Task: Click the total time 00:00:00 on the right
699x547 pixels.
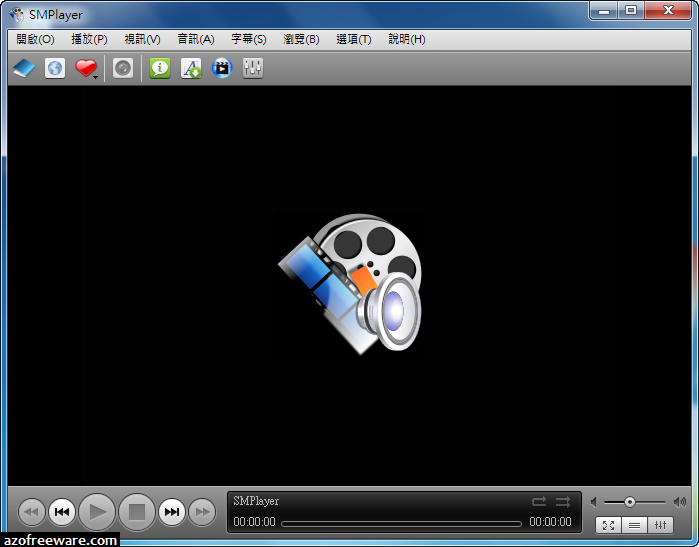Action: [x=551, y=522]
